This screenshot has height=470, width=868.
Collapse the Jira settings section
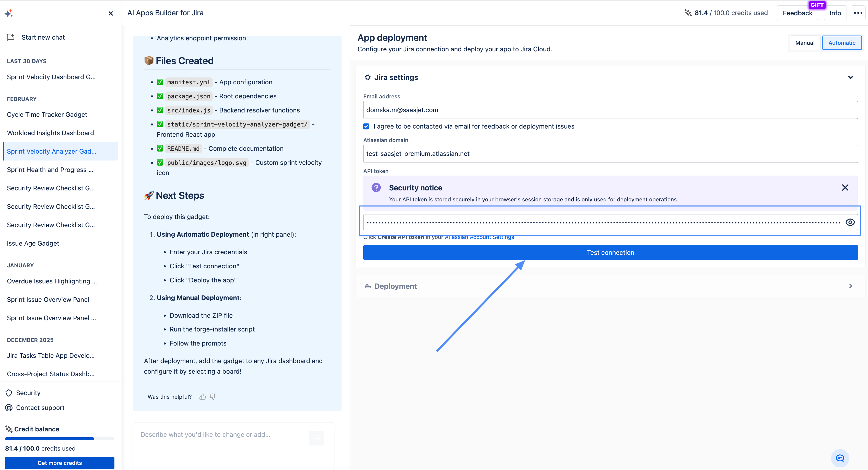coord(850,77)
